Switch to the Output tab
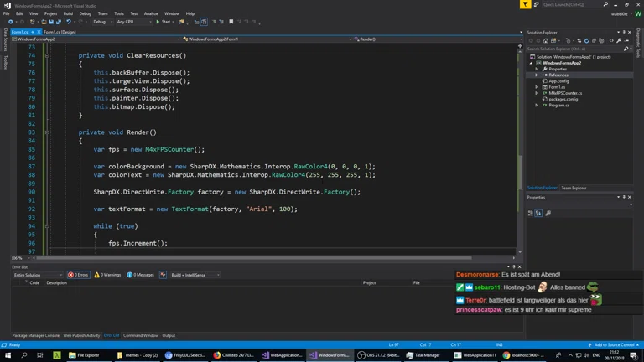The height and width of the screenshot is (362, 644). point(169,335)
